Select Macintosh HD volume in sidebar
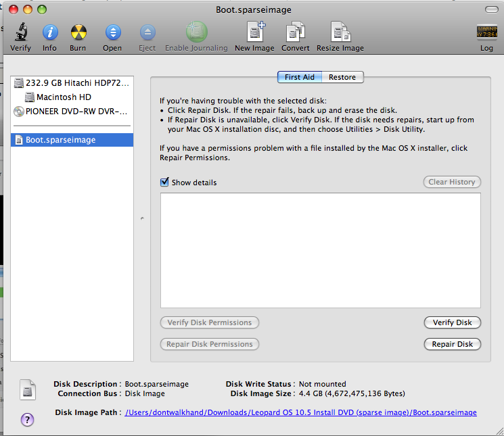Image resolution: width=504 pixels, height=436 pixels. (x=72, y=97)
